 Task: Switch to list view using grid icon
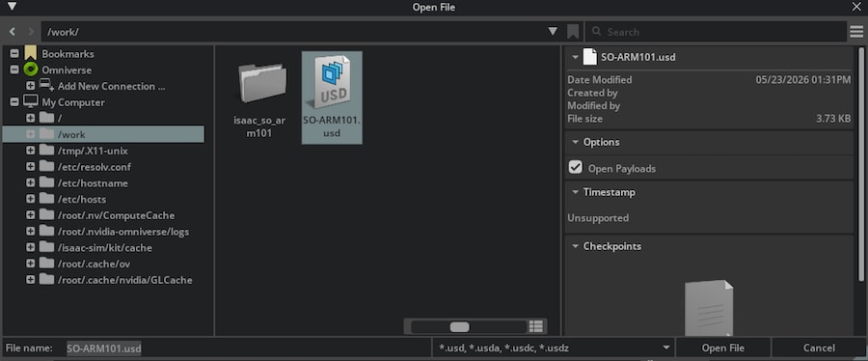(535, 326)
